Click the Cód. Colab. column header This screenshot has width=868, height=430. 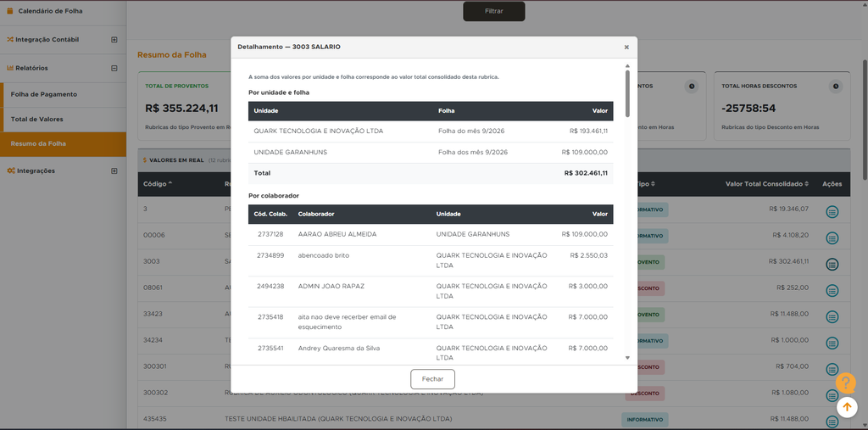tap(270, 214)
